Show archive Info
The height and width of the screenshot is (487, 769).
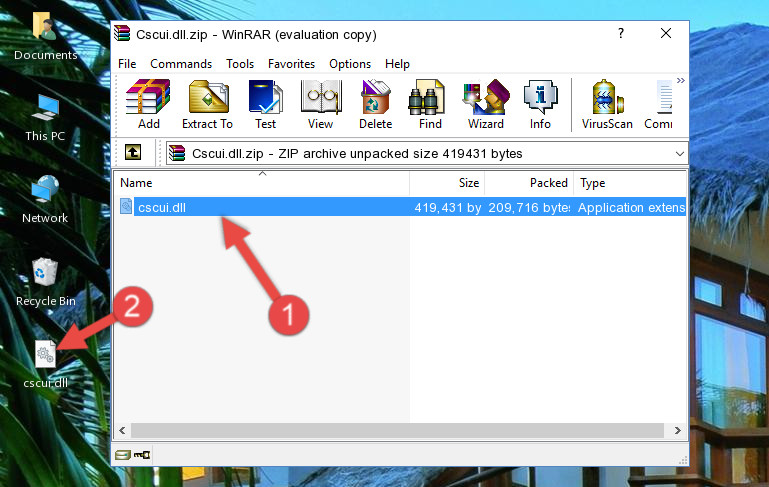click(x=540, y=104)
